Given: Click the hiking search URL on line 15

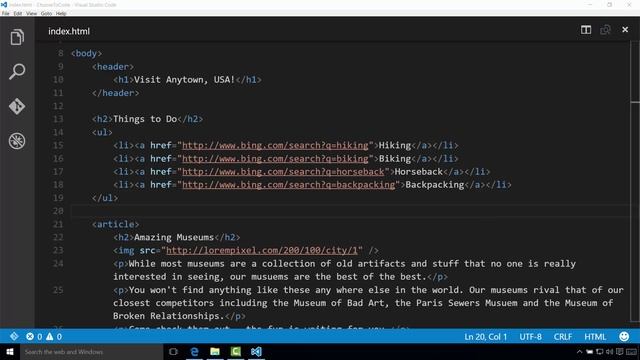Looking at the screenshot, I should [x=275, y=145].
